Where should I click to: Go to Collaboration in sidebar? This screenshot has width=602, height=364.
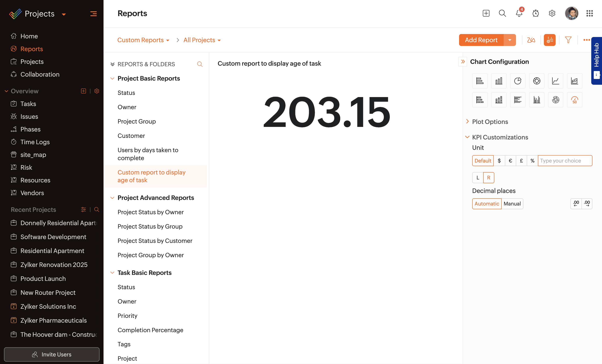click(40, 74)
